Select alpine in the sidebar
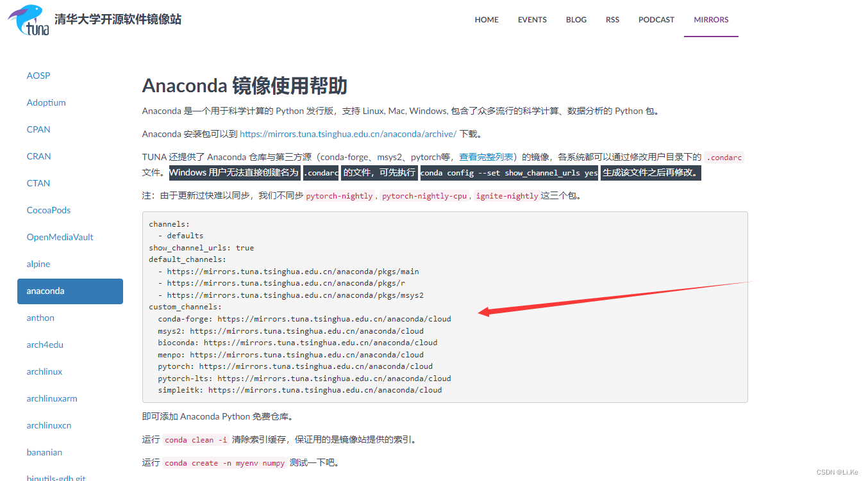868x481 pixels. click(x=38, y=264)
